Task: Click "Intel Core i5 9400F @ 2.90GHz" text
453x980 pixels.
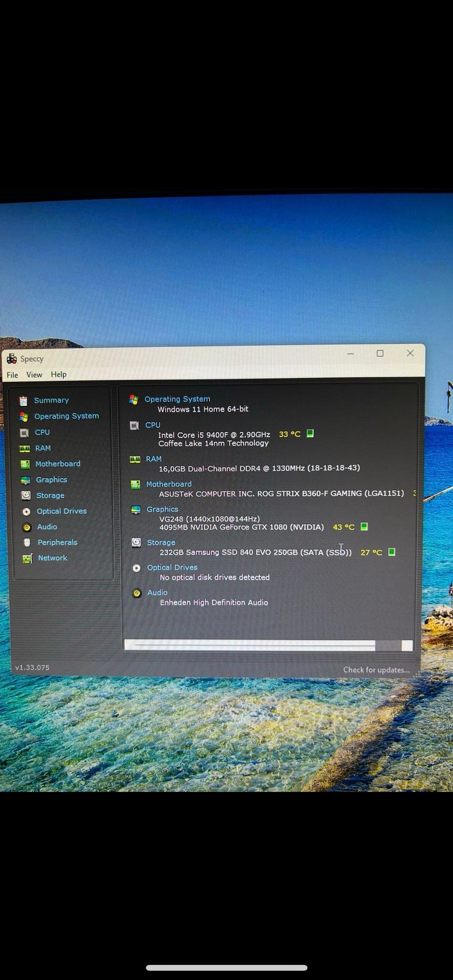Action: coord(214,435)
